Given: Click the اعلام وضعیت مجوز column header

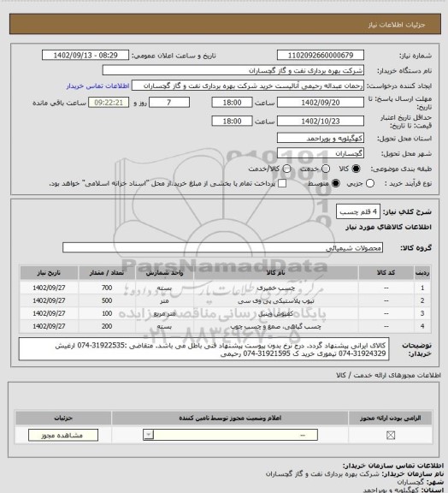Looking at the screenshot, I should tap(230, 419).
